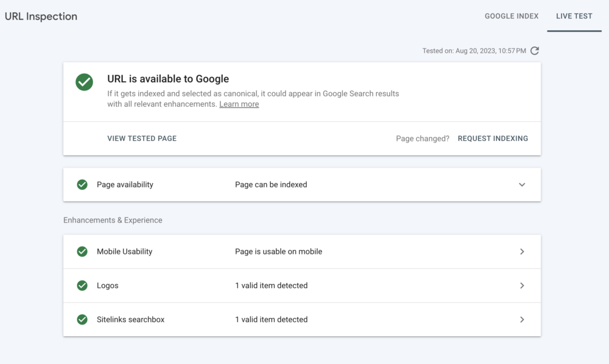Open the Learn more link
The image size is (609, 364).
point(239,104)
